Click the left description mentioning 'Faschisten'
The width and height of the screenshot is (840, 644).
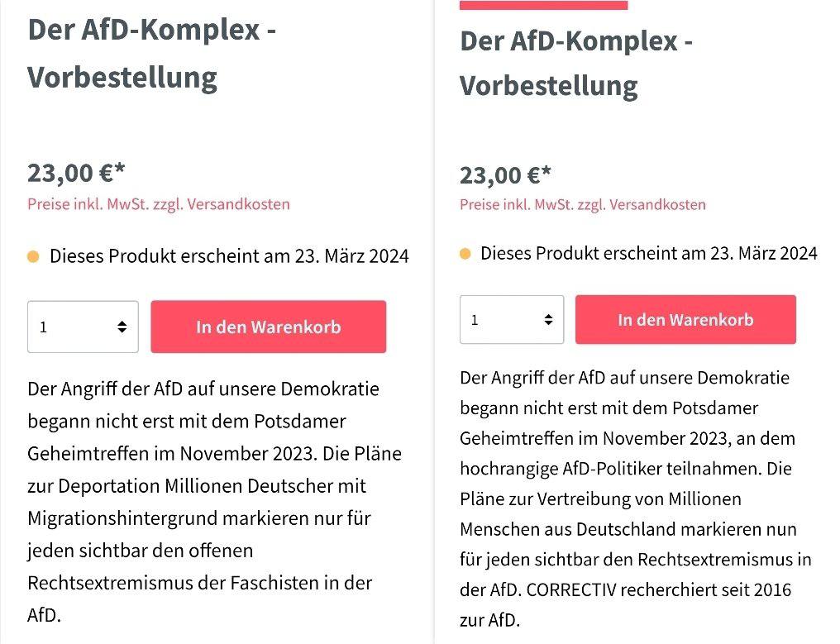point(213,502)
